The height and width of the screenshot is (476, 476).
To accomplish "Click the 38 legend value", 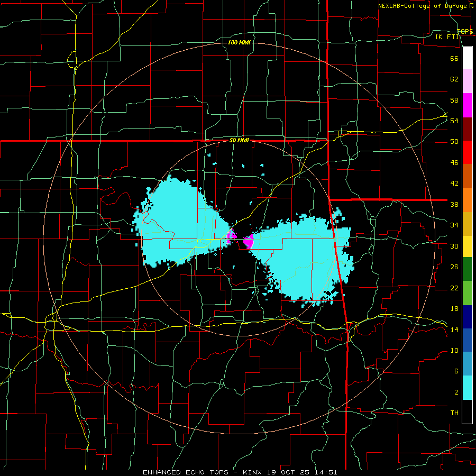I will click(x=454, y=204).
